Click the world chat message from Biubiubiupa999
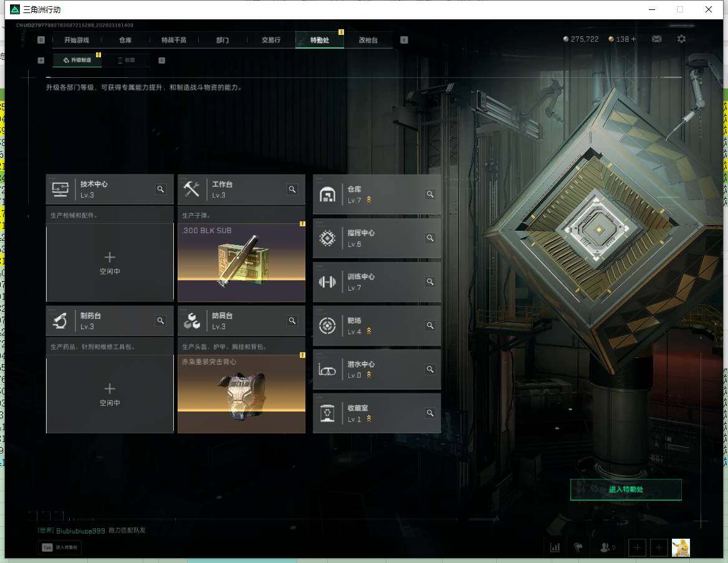Screen dimensions: 728x563 (x=92, y=531)
